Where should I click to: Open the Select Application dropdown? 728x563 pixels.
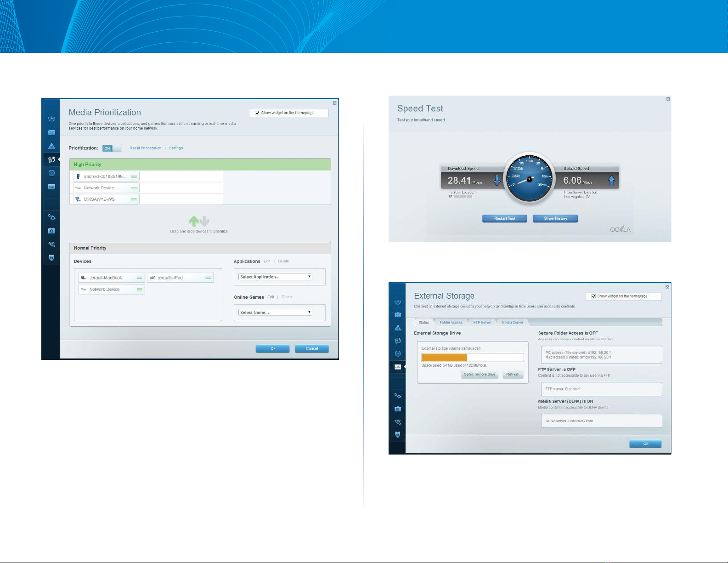click(275, 277)
